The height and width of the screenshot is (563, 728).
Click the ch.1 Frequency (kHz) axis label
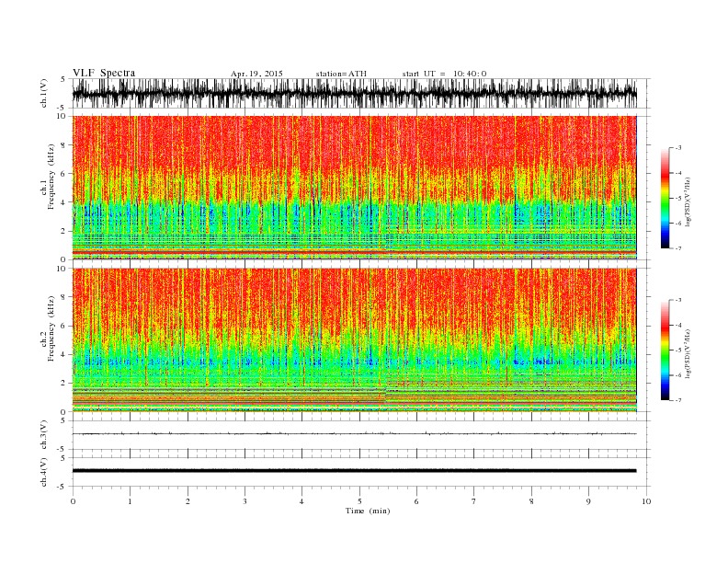(x=49, y=177)
